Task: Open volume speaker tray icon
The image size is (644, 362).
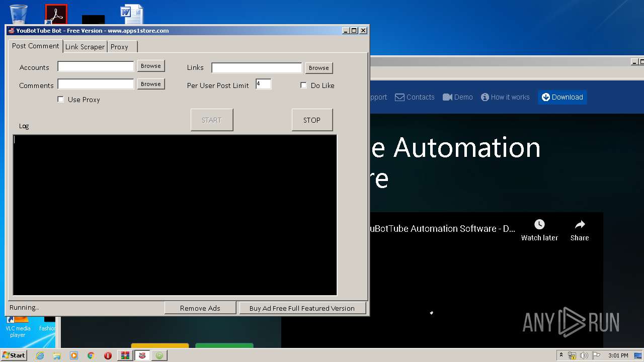Action: [x=584, y=355]
